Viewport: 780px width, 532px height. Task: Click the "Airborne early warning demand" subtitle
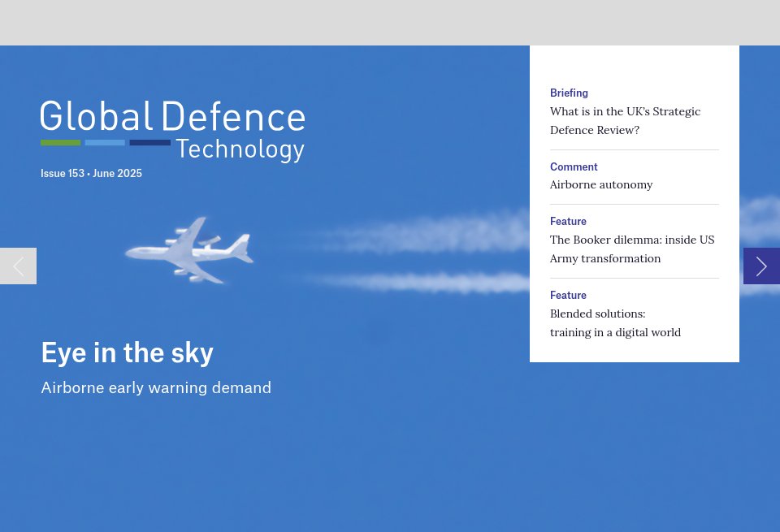(x=156, y=387)
